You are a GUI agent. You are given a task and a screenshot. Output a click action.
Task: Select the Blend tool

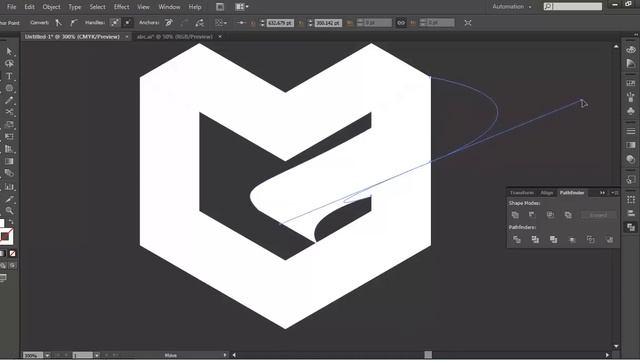click(x=9, y=173)
